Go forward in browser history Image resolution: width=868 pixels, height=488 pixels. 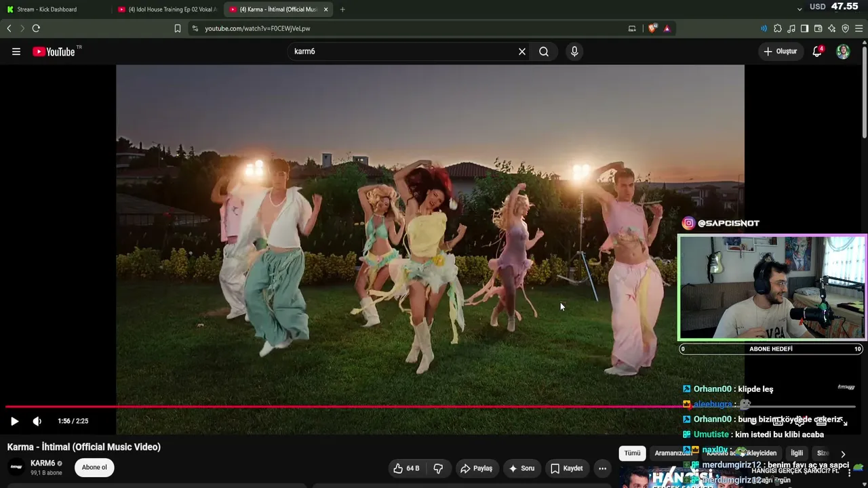tap(22, 28)
